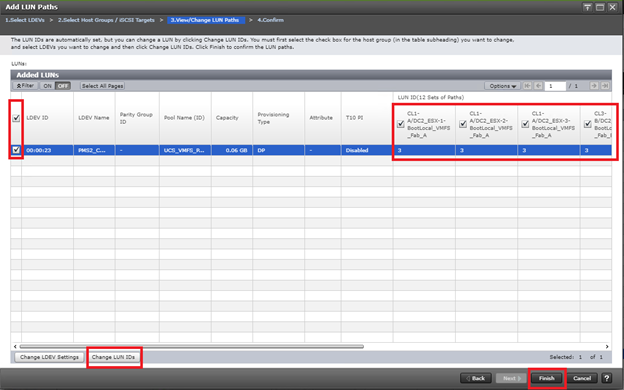The width and height of the screenshot is (624, 390).
Task: Click Capacity column header
Action: 232,118
